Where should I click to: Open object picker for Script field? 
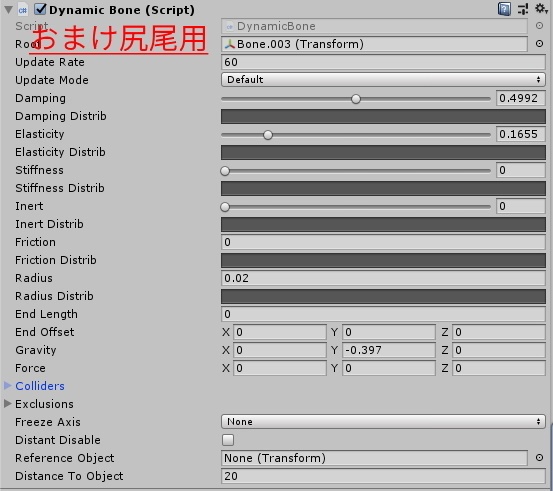click(539, 26)
